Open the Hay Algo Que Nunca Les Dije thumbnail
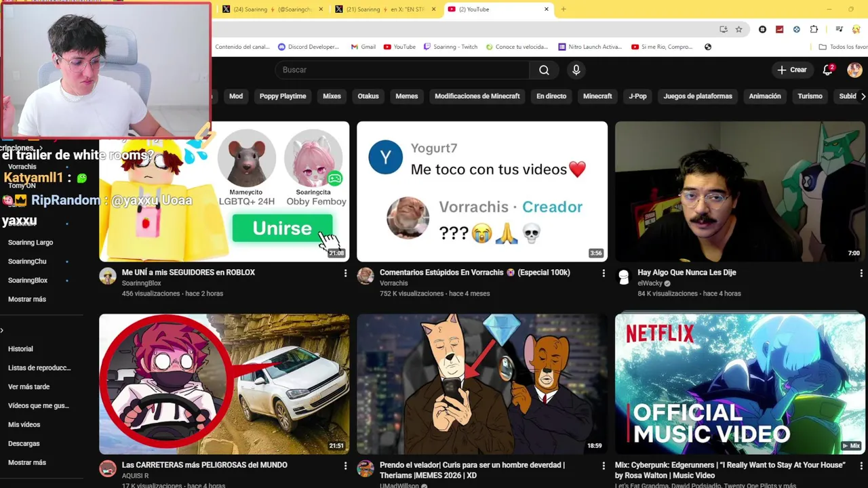The height and width of the screenshot is (488, 868). (x=740, y=192)
